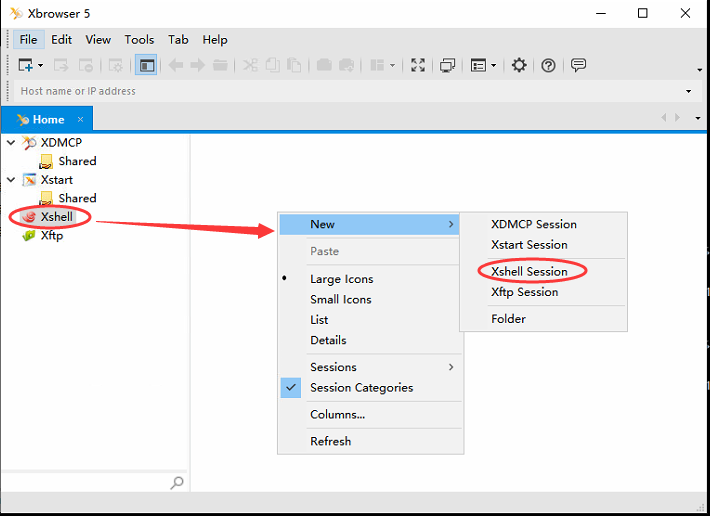Screen dimensions: 710x516
Task: Click the feedback speech bubble icon
Action: 578,65
